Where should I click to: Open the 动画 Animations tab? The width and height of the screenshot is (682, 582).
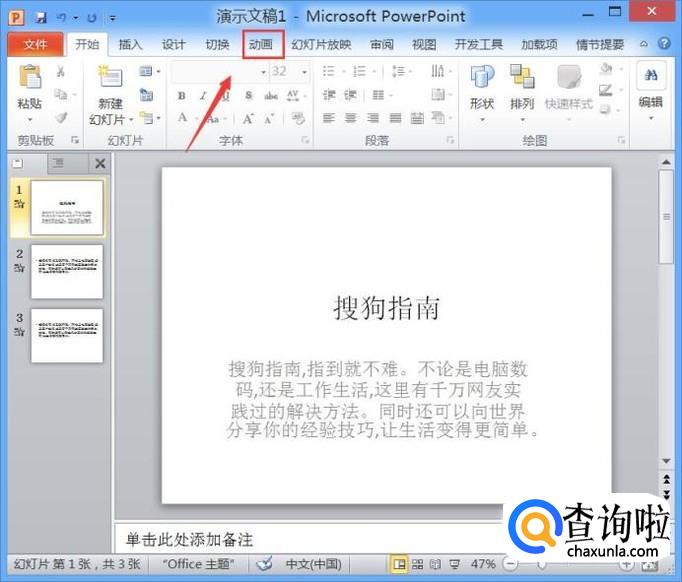click(x=263, y=44)
